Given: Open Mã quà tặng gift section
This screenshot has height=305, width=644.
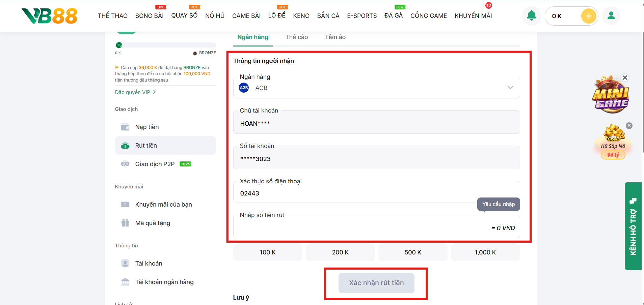Looking at the screenshot, I should 153,223.
